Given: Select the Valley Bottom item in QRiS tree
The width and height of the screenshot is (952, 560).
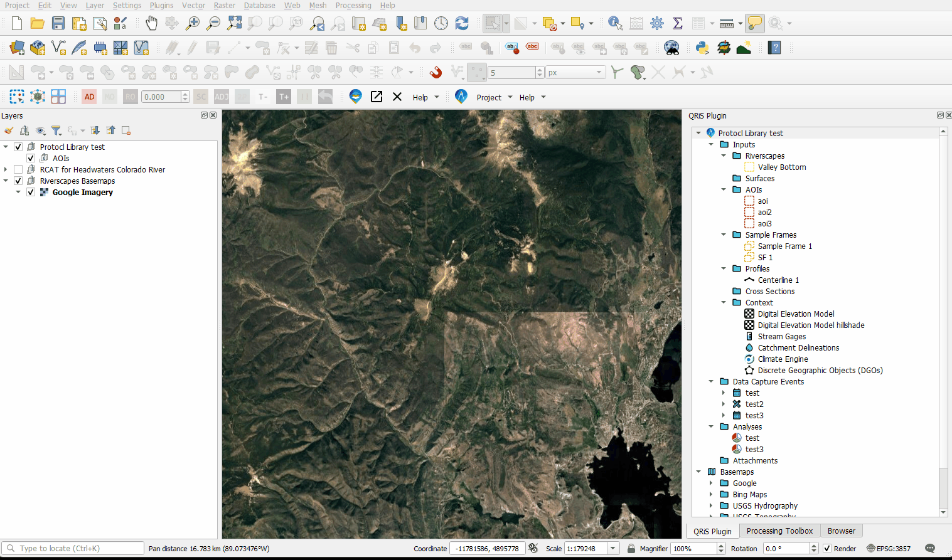Looking at the screenshot, I should [x=782, y=167].
